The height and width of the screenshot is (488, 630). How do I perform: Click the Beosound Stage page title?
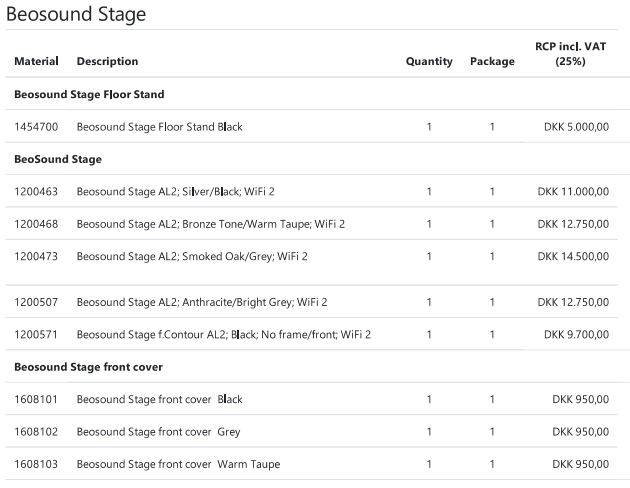pos(76,14)
